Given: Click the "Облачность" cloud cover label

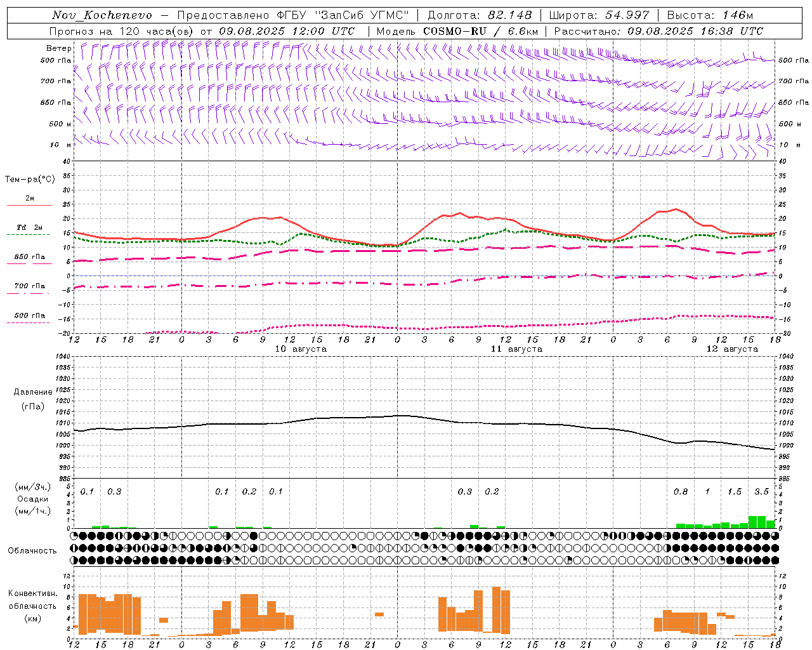Looking at the screenshot, I should 32,550.
